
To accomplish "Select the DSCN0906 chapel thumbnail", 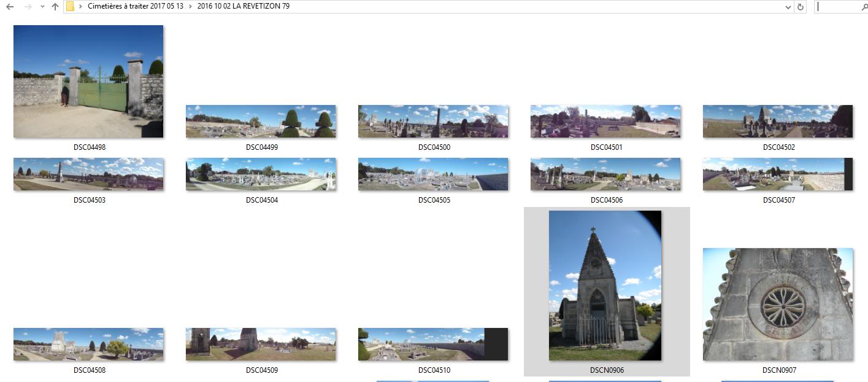I will tap(605, 286).
